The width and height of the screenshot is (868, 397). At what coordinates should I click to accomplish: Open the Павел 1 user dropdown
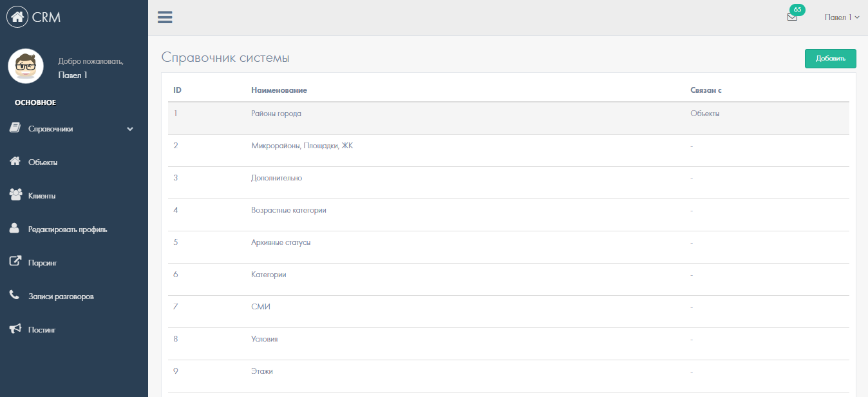coord(842,17)
